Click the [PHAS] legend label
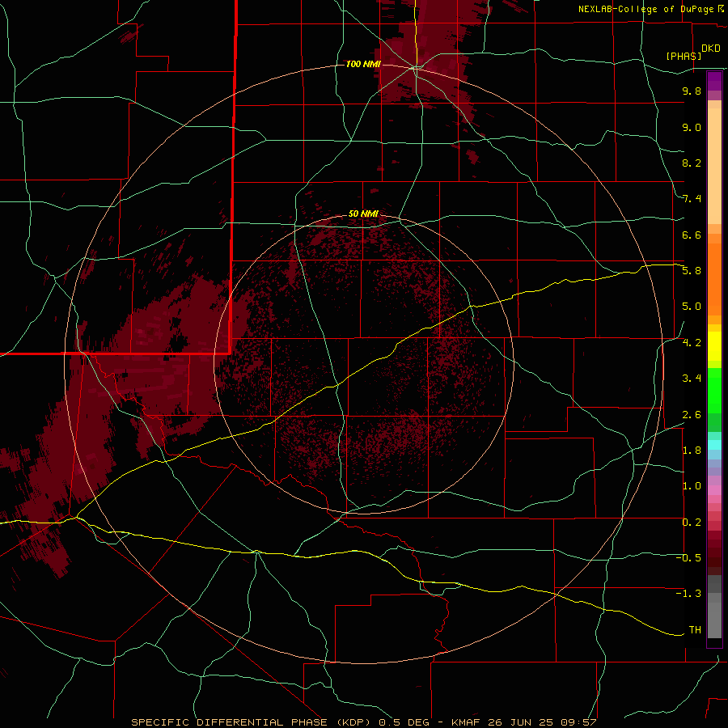Viewport: 728px width, 728px height. point(684,56)
